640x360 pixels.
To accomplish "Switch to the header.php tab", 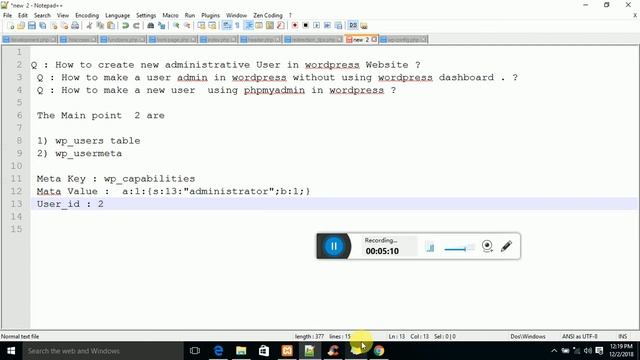I will [260, 40].
